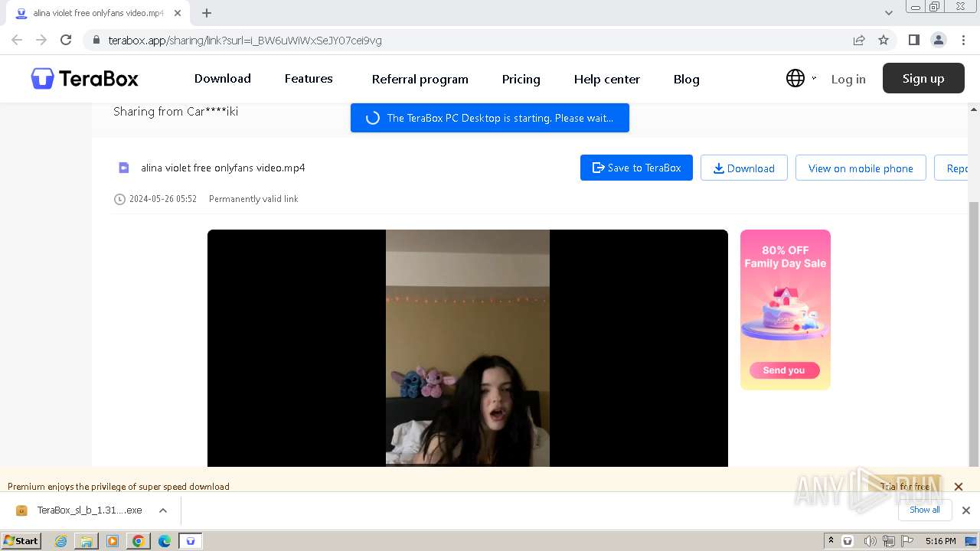980x551 pixels.
Task: Reload the page
Action: click(66, 40)
